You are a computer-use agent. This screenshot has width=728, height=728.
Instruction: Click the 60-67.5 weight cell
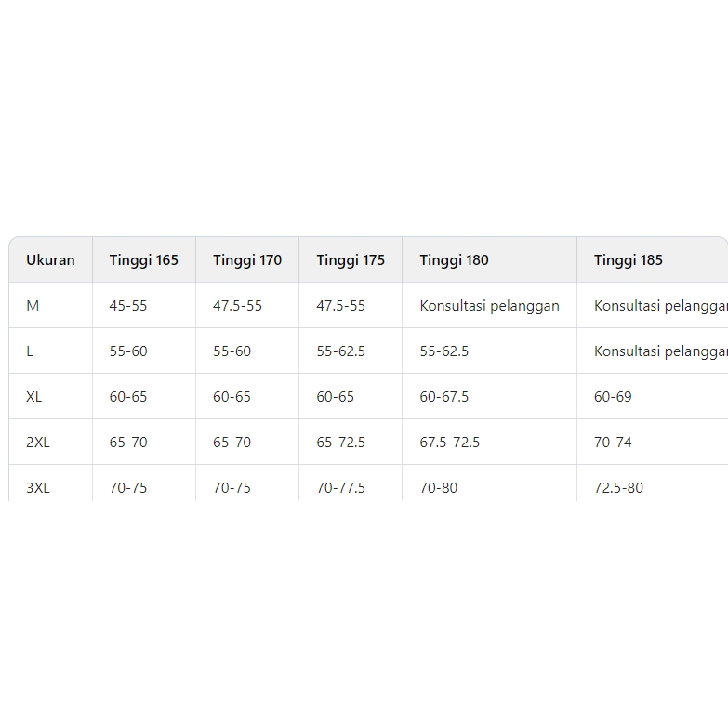pos(444,397)
